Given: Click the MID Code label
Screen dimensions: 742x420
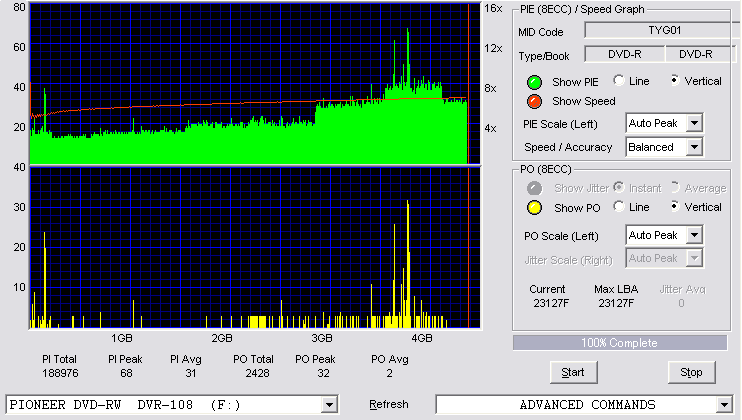Looking at the screenshot, I should [541, 32].
